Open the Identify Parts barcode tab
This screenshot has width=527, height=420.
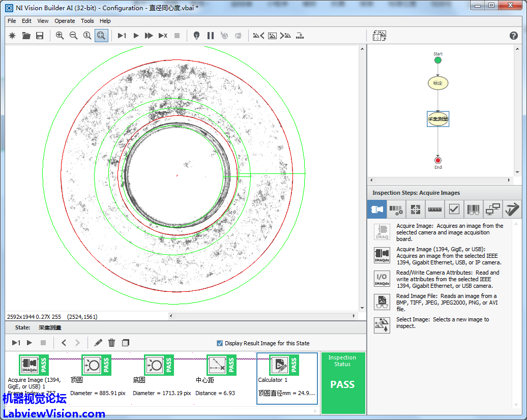(x=474, y=209)
